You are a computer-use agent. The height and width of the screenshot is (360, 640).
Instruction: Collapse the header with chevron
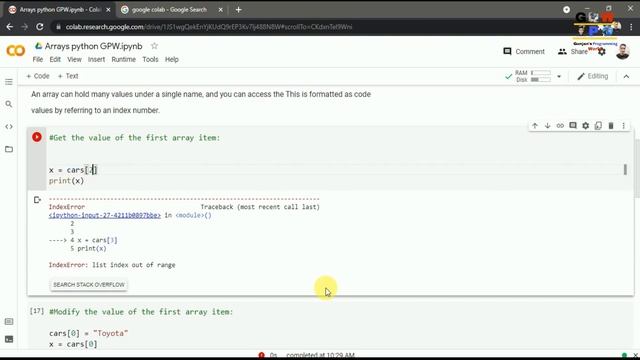click(626, 76)
